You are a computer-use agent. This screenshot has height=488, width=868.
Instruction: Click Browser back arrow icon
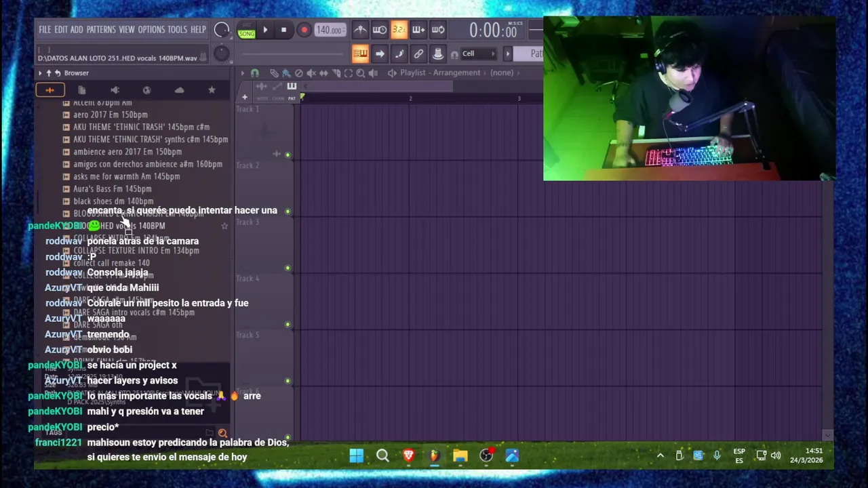click(x=58, y=73)
